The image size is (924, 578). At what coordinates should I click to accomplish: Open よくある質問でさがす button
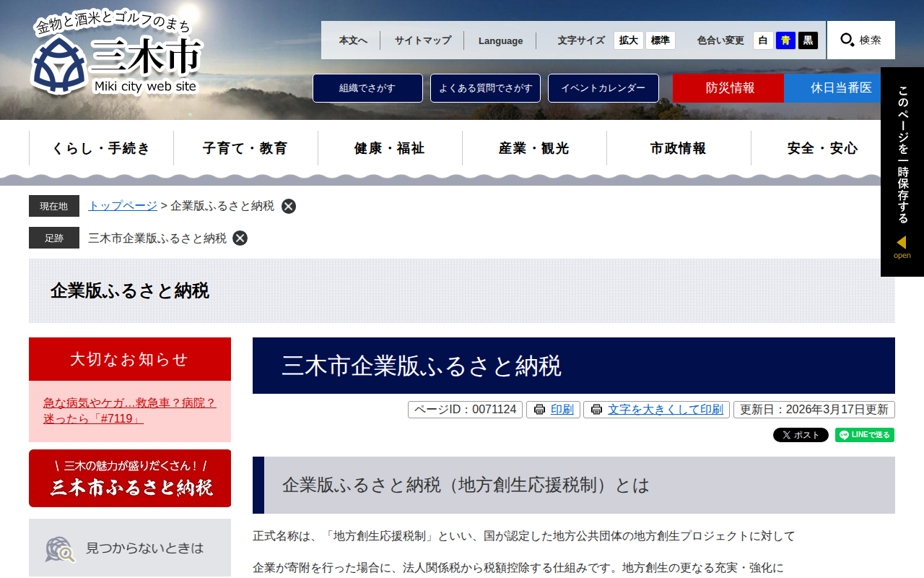click(485, 88)
